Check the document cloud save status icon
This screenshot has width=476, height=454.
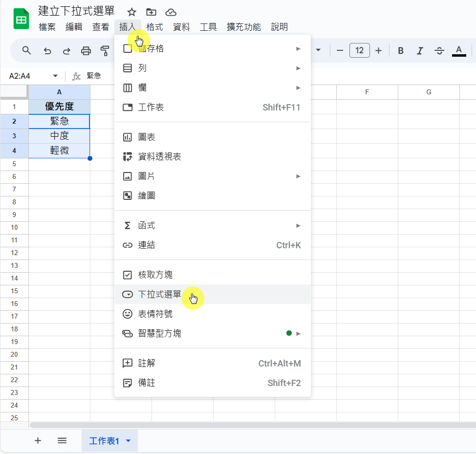(x=170, y=12)
